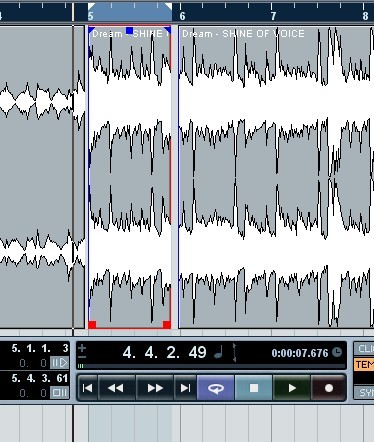The width and height of the screenshot is (374, 442).
Task: Toggle the Cycle loop button
Action: [216, 388]
